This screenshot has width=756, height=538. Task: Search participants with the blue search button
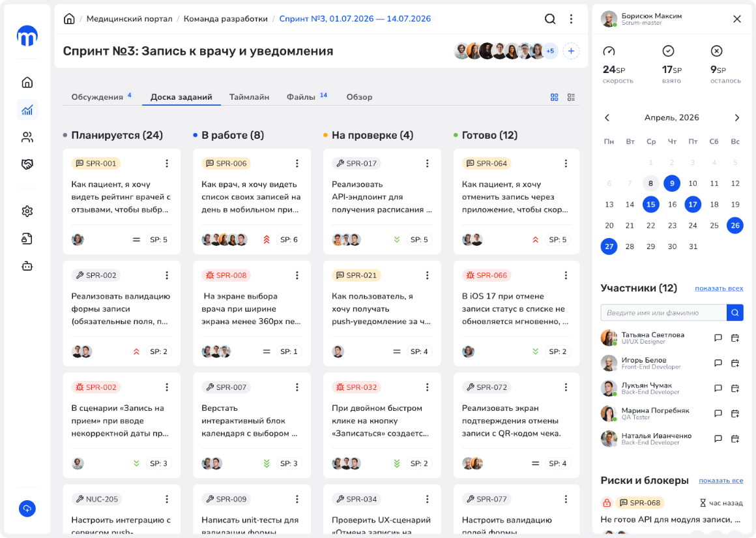(734, 312)
